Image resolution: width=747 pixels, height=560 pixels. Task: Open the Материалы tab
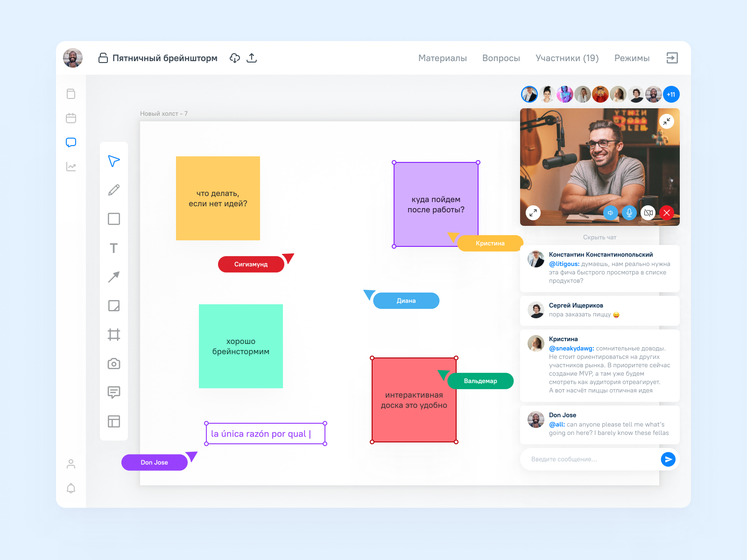click(x=443, y=58)
